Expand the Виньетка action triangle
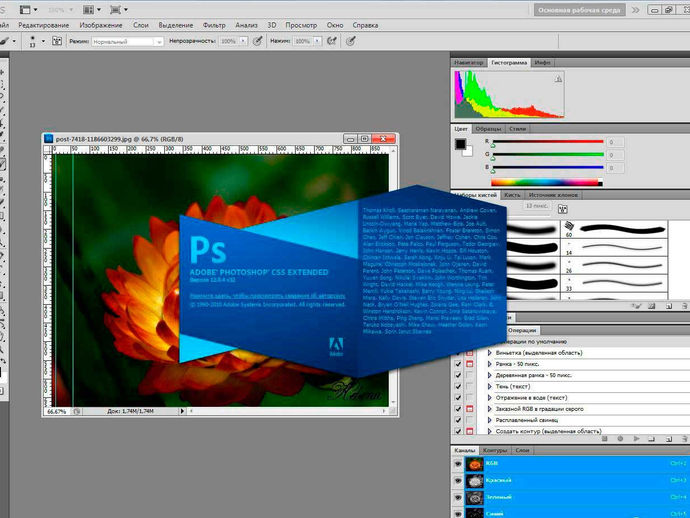690x518 pixels. [x=489, y=353]
